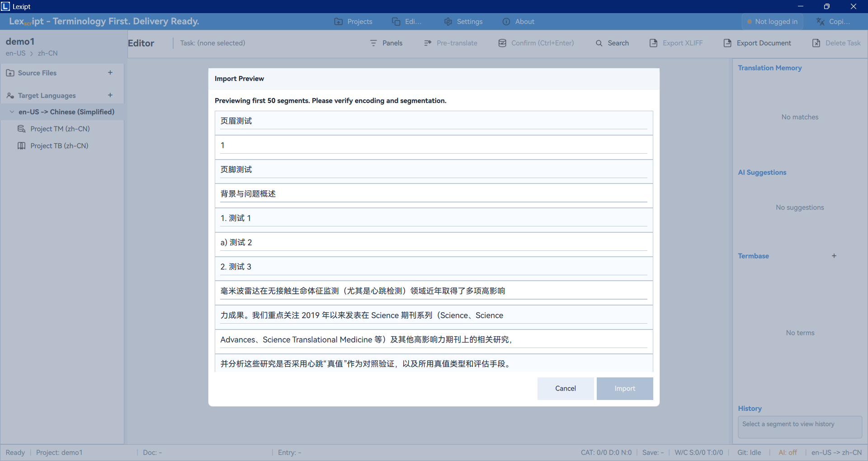Click the Source Files folder icon

pyautogui.click(x=10, y=73)
